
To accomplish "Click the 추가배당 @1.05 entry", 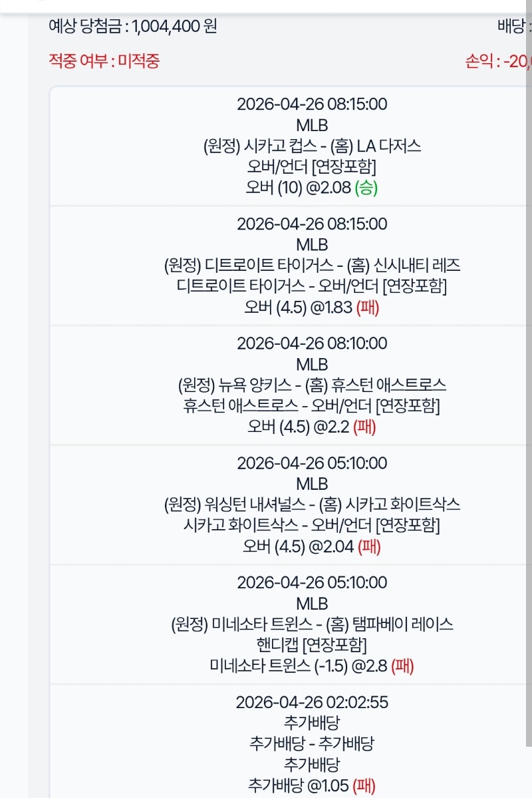I will 312,786.
